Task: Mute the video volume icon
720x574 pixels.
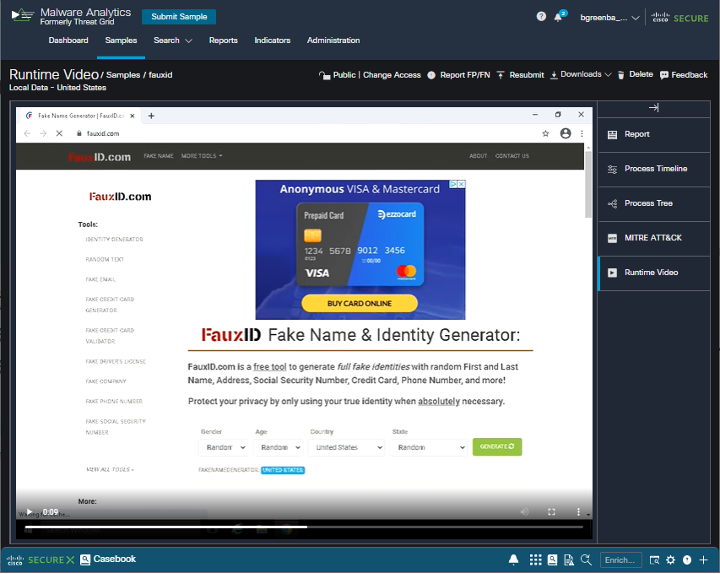Action: tap(525, 512)
